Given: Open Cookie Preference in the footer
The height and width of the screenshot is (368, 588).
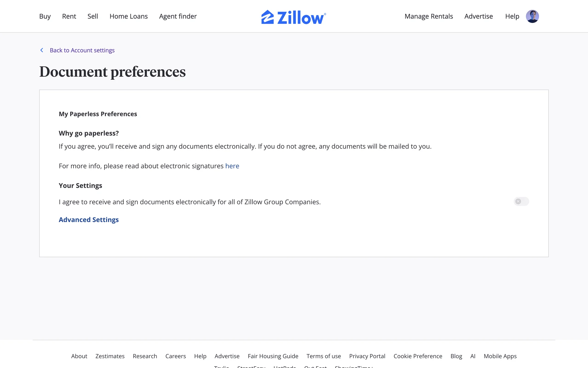Looking at the screenshot, I should tap(418, 356).
